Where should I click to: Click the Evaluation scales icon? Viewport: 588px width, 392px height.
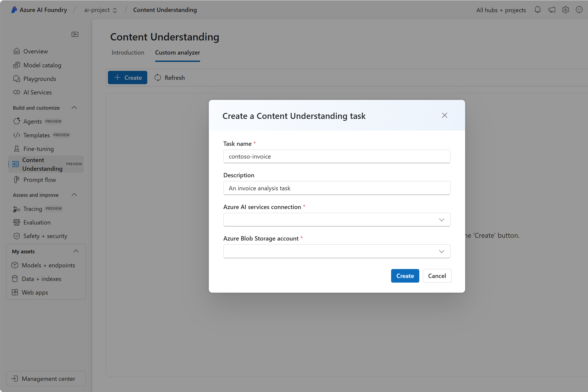pyautogui.click(x=17, y=222)
